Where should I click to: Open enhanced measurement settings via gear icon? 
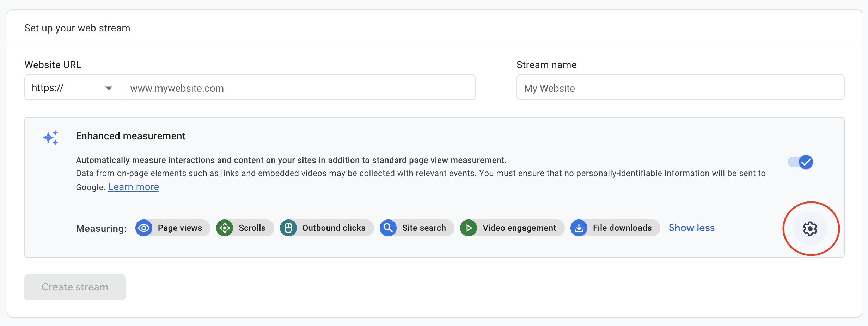point(810,229)
